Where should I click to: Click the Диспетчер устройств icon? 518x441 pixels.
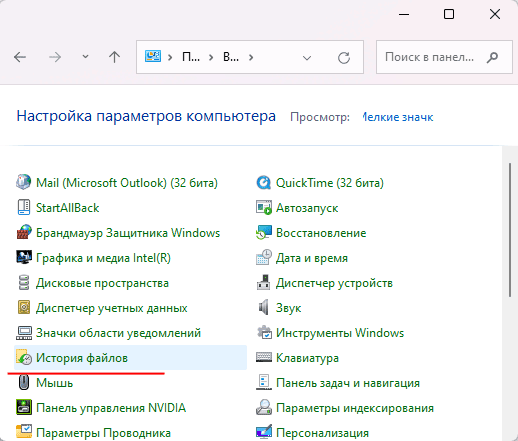click(x=264, y=283)
